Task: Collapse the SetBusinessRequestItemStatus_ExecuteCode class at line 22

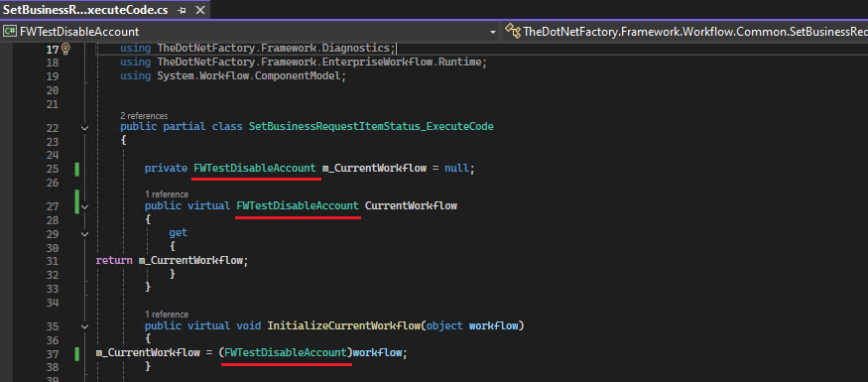Action: tap(84, 127)
